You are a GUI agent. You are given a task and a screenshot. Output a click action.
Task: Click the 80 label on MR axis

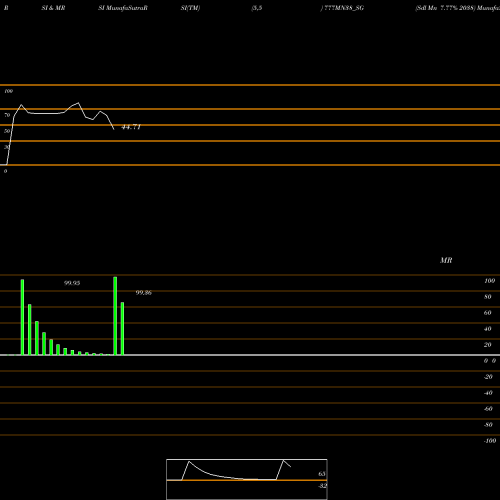point(488,297)
